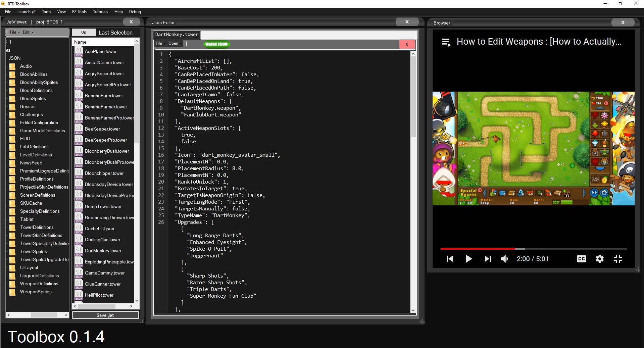Open the Bosses folder
The width and height of the screenshot is (644, 348).
28,106
